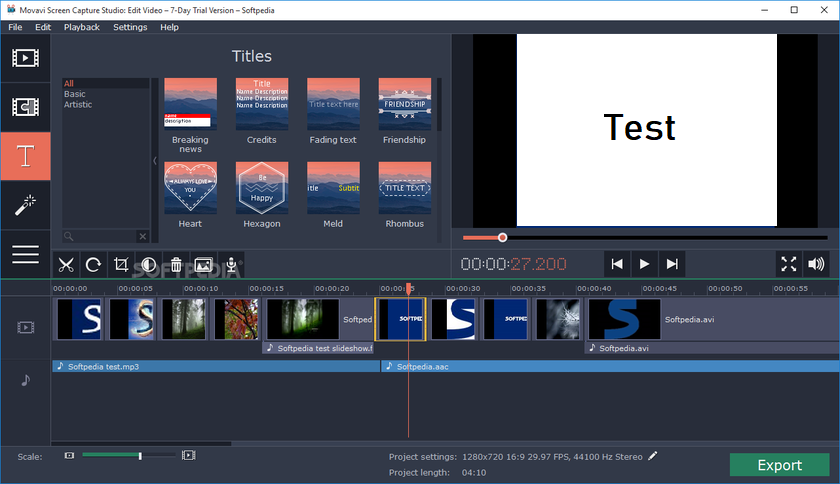Toggle full screen preview
Viewport: 840px width, 484px height.
click(789, 264)
